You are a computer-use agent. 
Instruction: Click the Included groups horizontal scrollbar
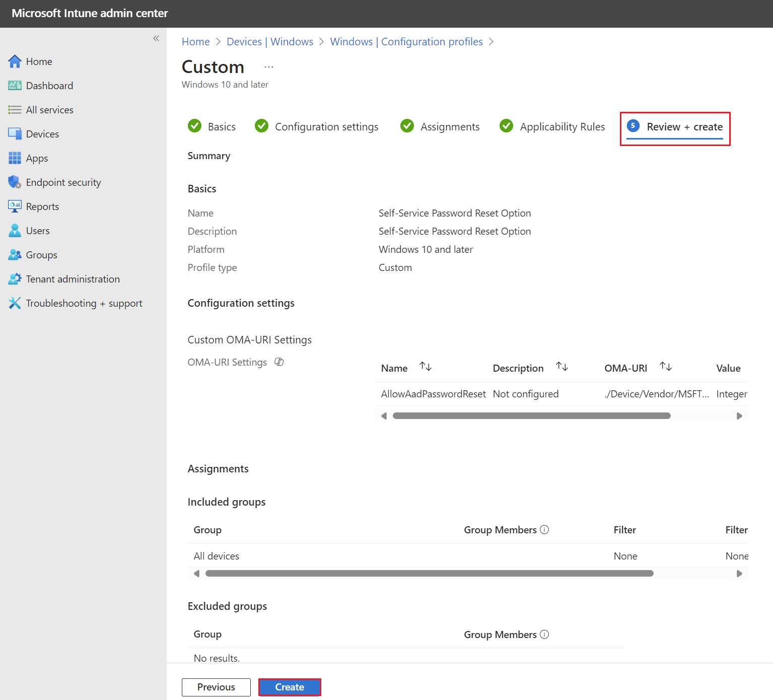pyautogui.click(x=429, y=574)
